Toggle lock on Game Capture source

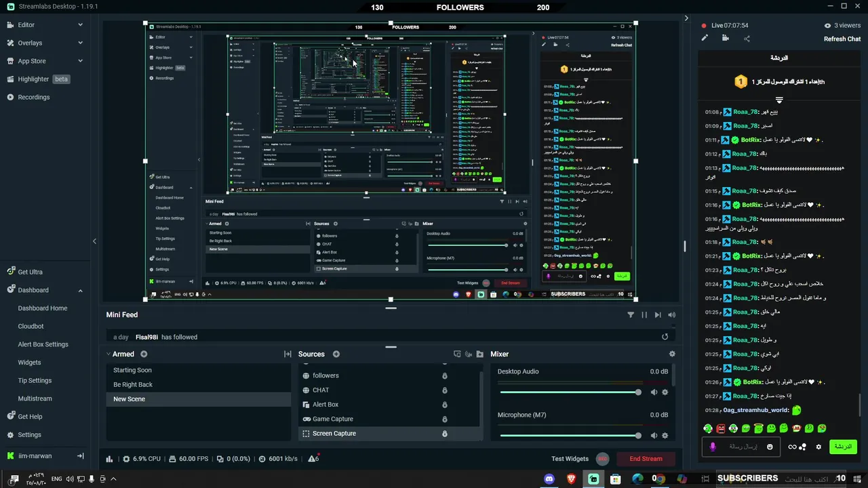[445, 419]
